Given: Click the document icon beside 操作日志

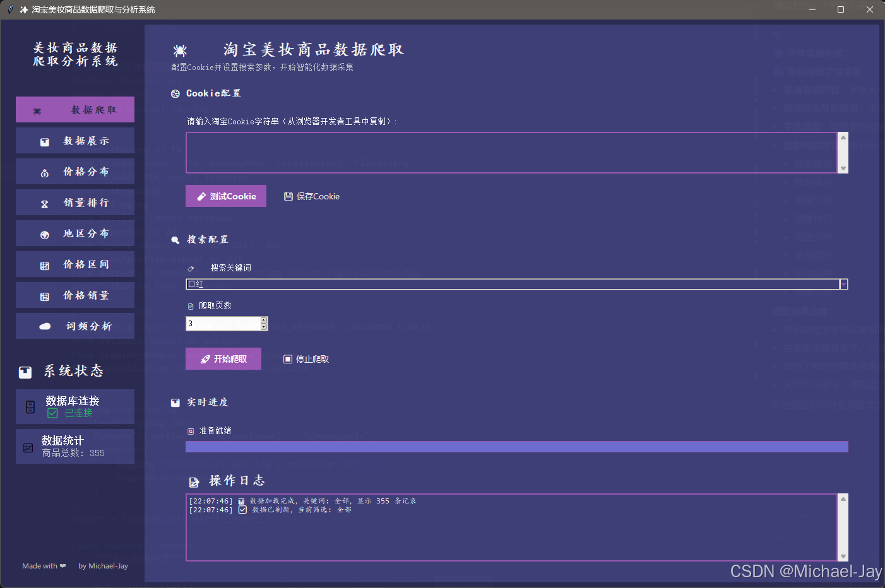Looking at the screenshot, I should [194, 483].
